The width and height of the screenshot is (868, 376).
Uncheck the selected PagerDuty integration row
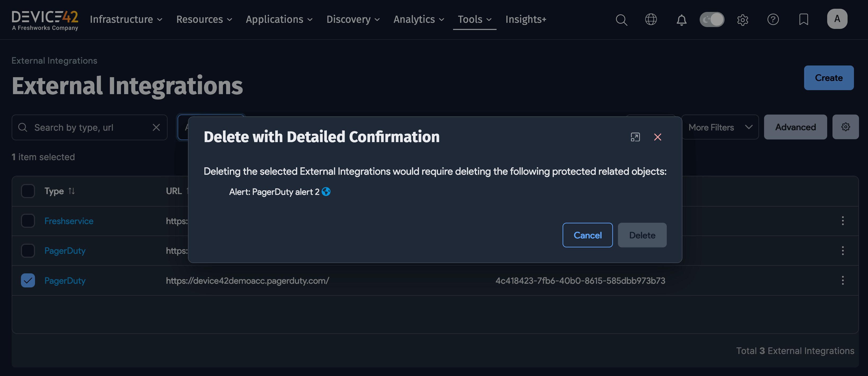point(28,280)
